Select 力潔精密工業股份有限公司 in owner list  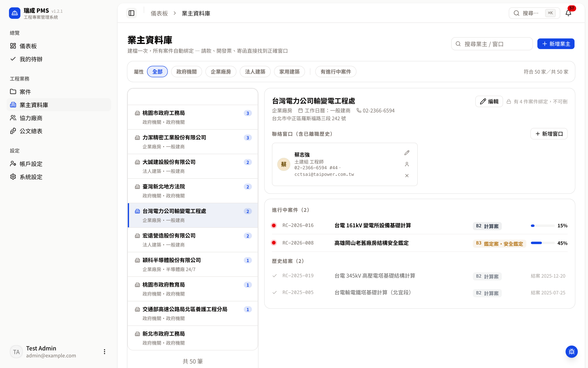[193, 142]
